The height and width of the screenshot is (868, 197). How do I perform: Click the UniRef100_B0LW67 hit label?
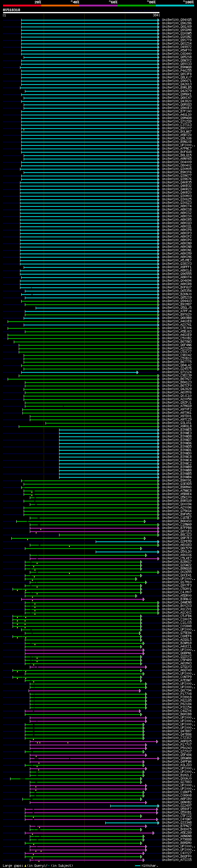click(x=177, y=132)
